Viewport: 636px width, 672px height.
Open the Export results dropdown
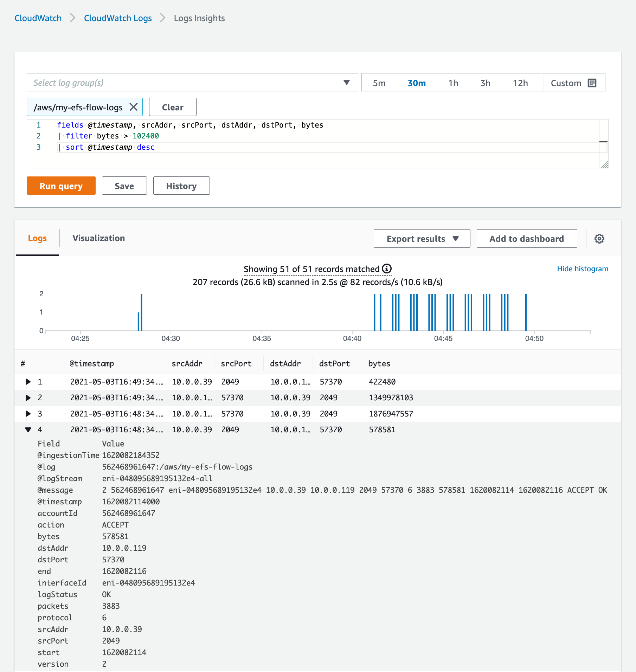click(421, 239)
